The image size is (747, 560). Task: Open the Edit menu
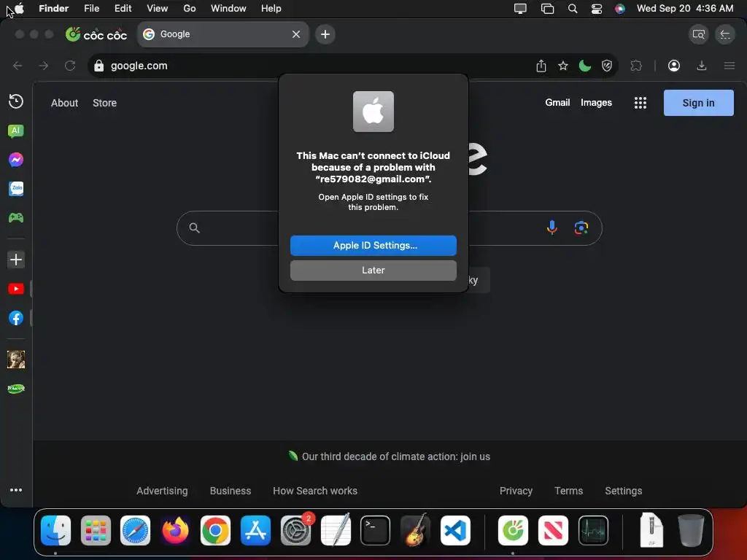point(123,8)
